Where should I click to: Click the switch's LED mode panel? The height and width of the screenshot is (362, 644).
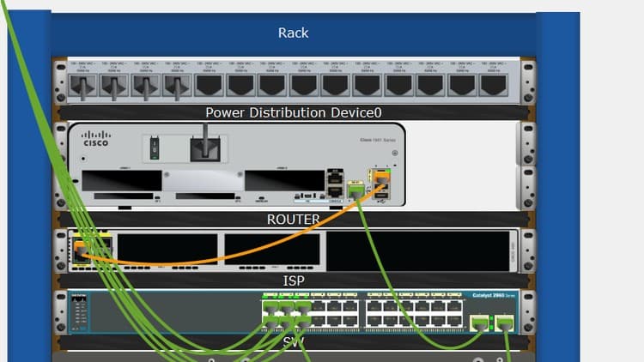tap(79, 312)
